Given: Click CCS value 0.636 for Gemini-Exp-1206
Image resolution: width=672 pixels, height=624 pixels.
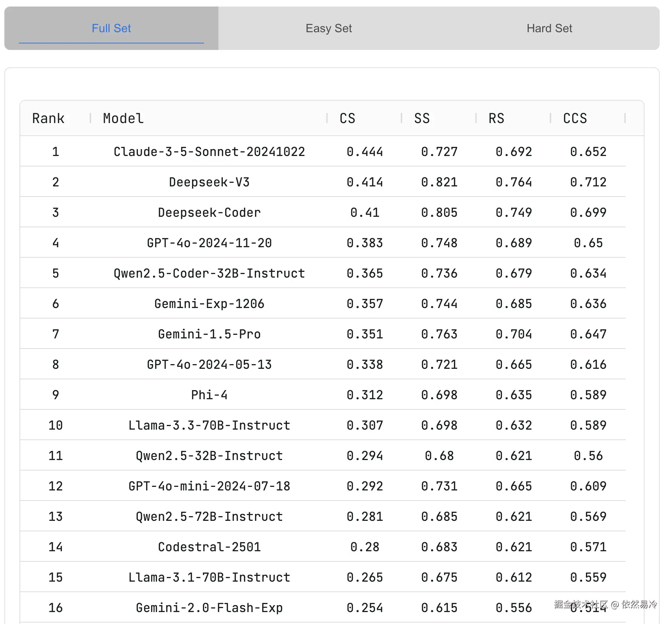Looking at the screenshot, I should tap(588, 304).
